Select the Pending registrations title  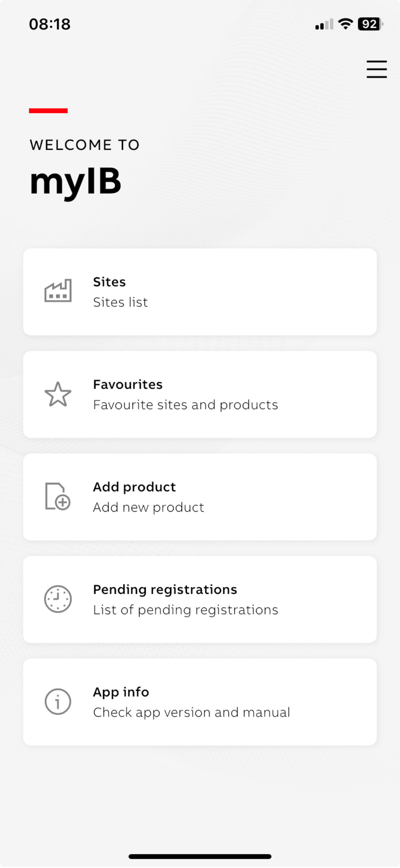pyautogui.click(x=165, y=589)
